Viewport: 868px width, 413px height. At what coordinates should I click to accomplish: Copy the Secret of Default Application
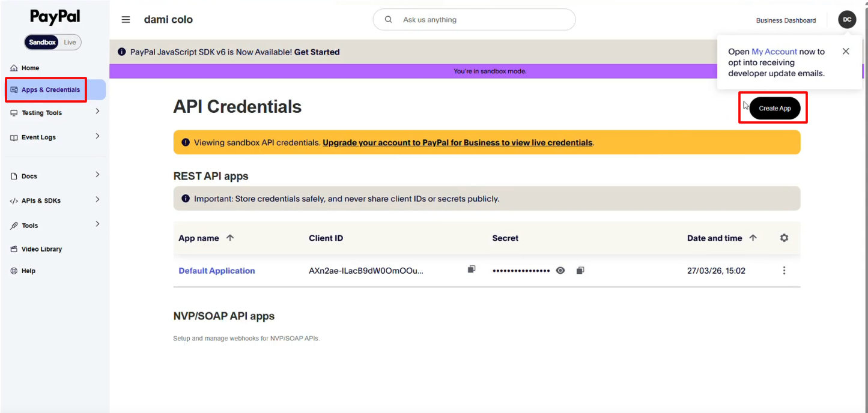580,271
